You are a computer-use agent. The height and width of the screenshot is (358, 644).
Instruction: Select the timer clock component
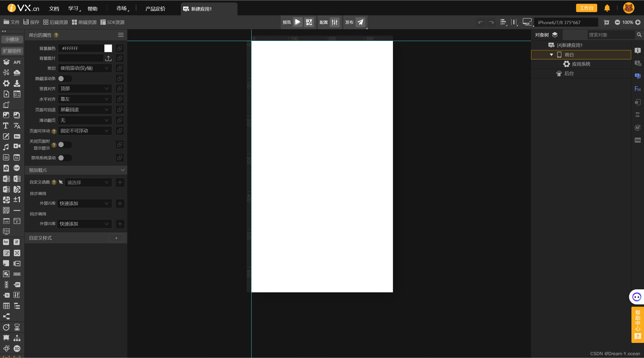point(6,327)
